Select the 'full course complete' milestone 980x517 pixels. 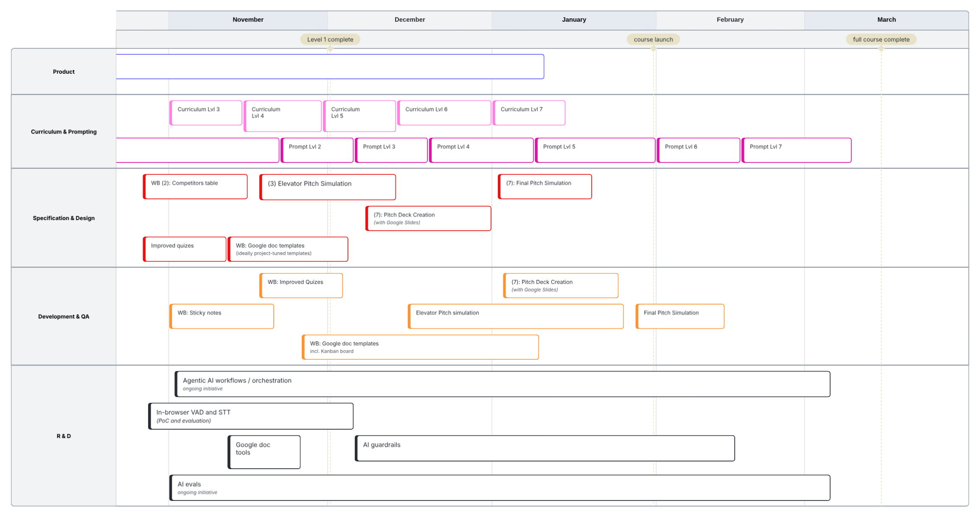point(881,39)
